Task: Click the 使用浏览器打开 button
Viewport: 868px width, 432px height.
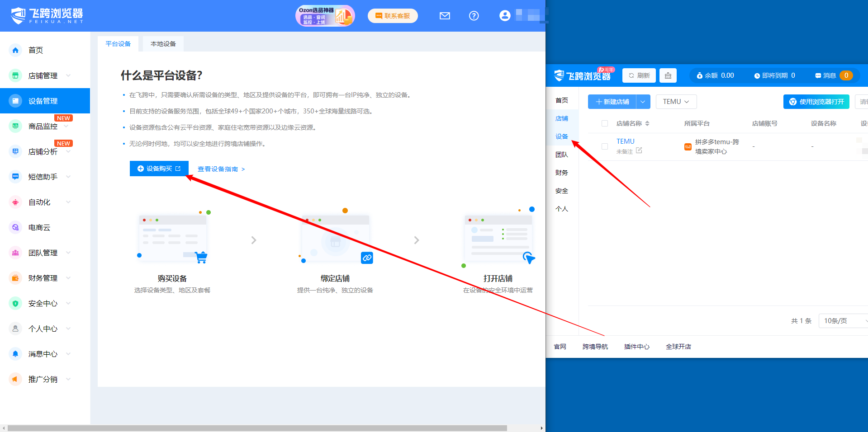Action: pos(816,102)
